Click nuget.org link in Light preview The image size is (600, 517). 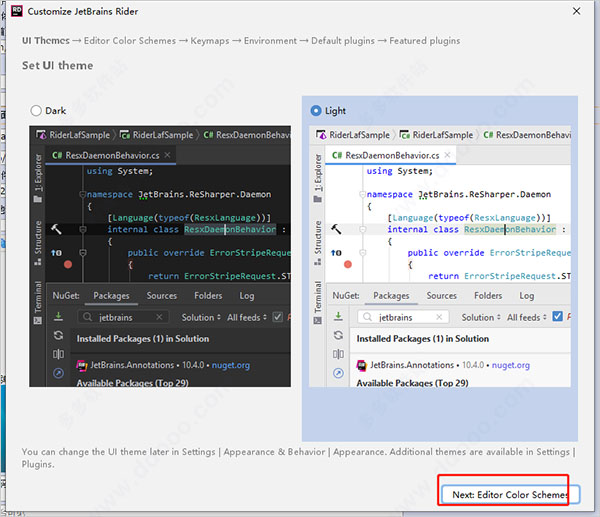[x=511, y=365]
